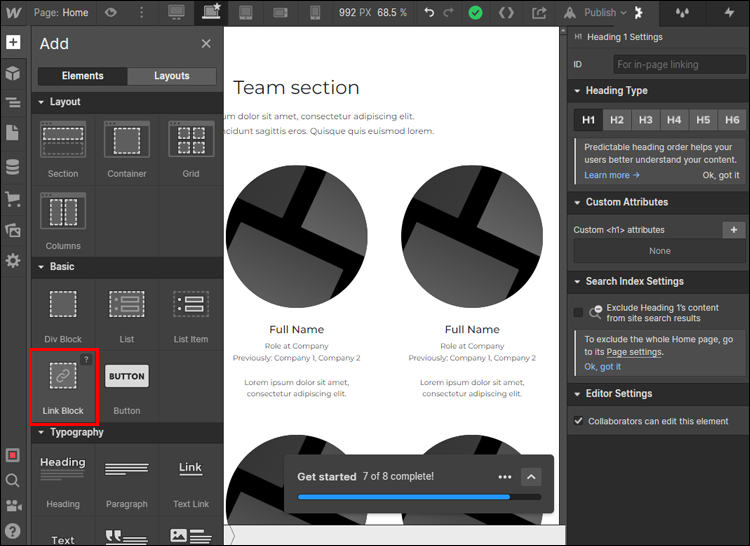Open the Assets panel icon
Viewport: 750px width, 546px height.
point(13,230)
